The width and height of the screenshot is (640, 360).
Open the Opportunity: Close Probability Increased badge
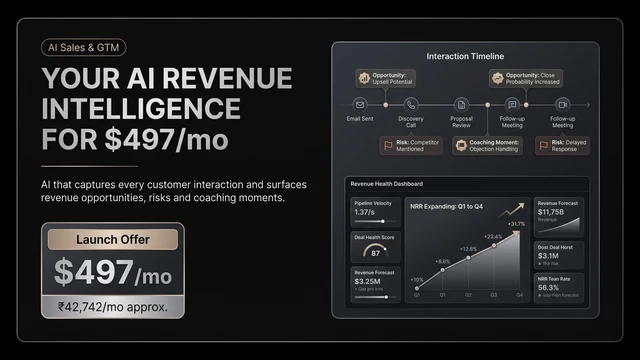coord(526,78)
